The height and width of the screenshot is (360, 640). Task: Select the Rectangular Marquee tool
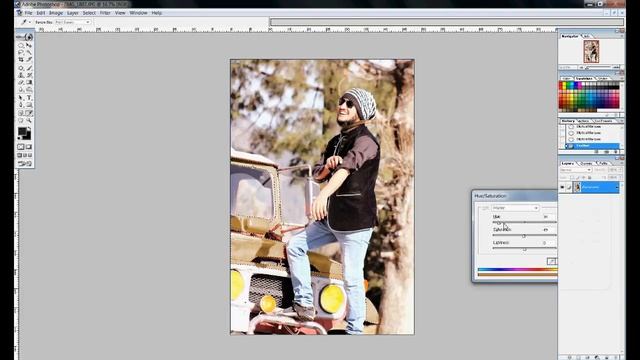(21, 45)
